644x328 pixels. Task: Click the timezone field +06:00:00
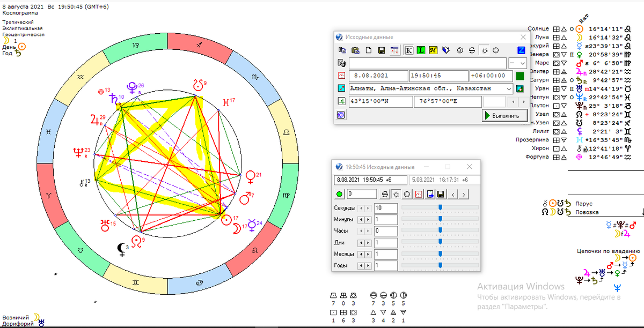491,76
